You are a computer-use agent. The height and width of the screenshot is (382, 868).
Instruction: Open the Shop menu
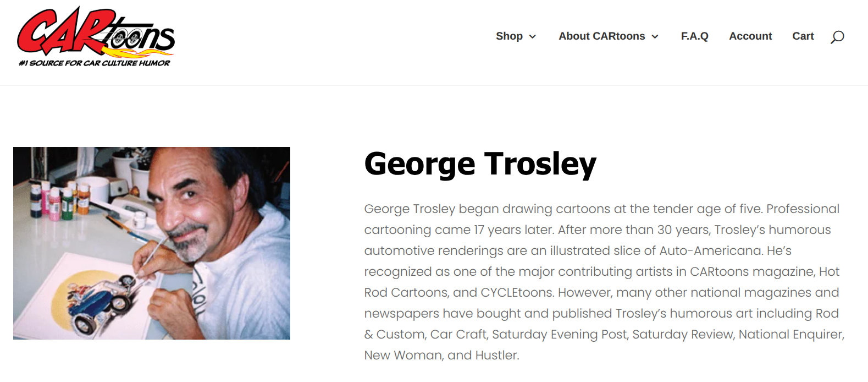(509, 36)
